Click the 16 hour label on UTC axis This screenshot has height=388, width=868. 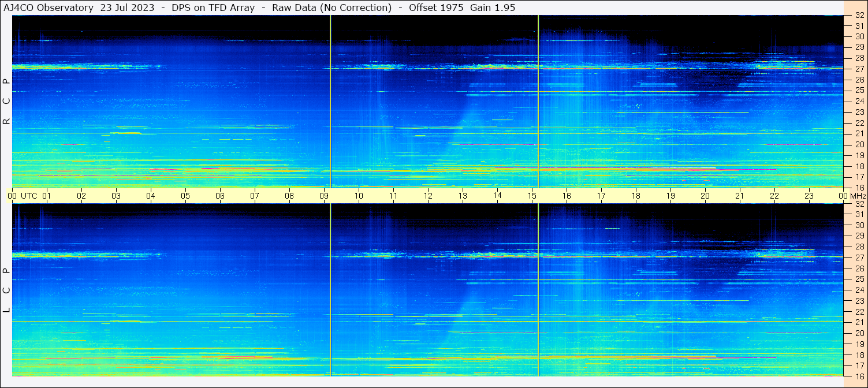(x=567, y=196)
